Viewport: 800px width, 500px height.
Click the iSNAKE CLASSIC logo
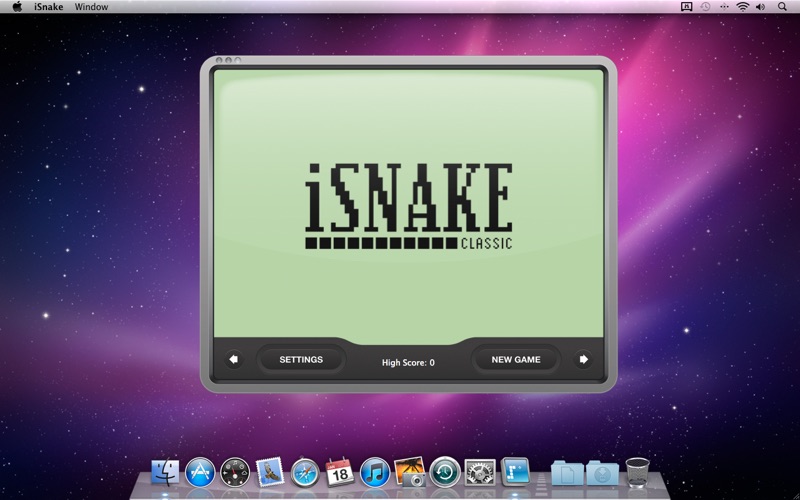pos(409,206)
